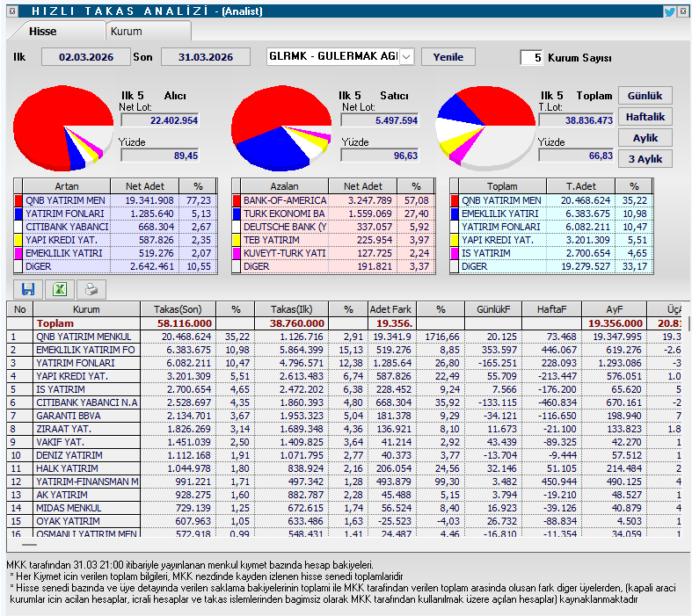Click red swatch beside QNB YATIRIM MEN in Artan
This screenshot has height=616, width=692.
tap(18, 200)
